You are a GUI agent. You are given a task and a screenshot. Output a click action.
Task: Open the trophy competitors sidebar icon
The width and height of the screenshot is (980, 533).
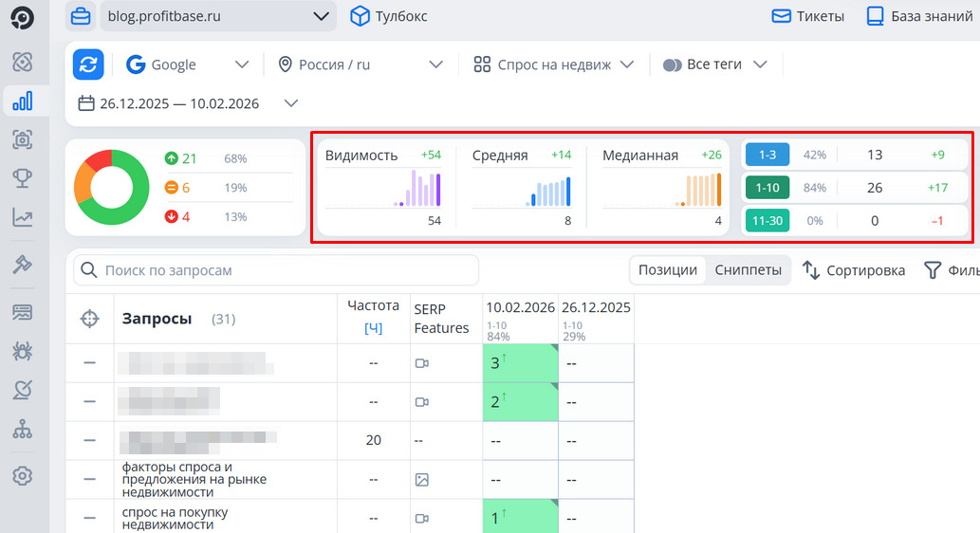pos(24,178)
